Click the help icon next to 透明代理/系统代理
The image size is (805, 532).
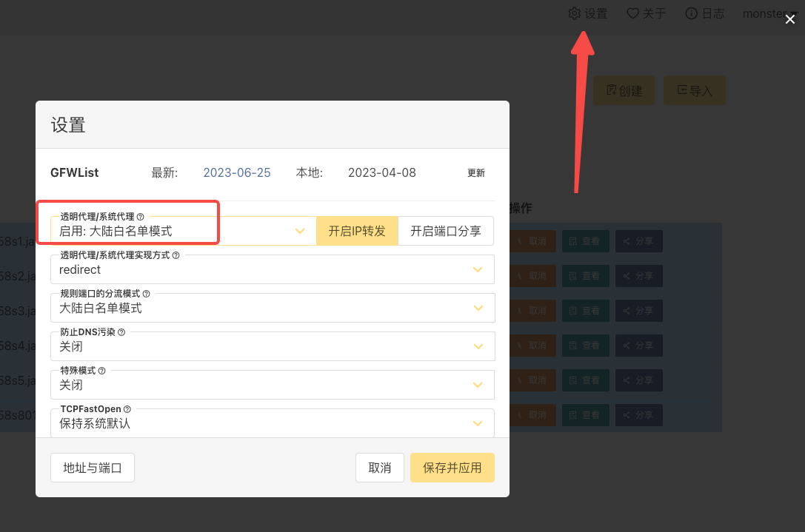[140, 217]
